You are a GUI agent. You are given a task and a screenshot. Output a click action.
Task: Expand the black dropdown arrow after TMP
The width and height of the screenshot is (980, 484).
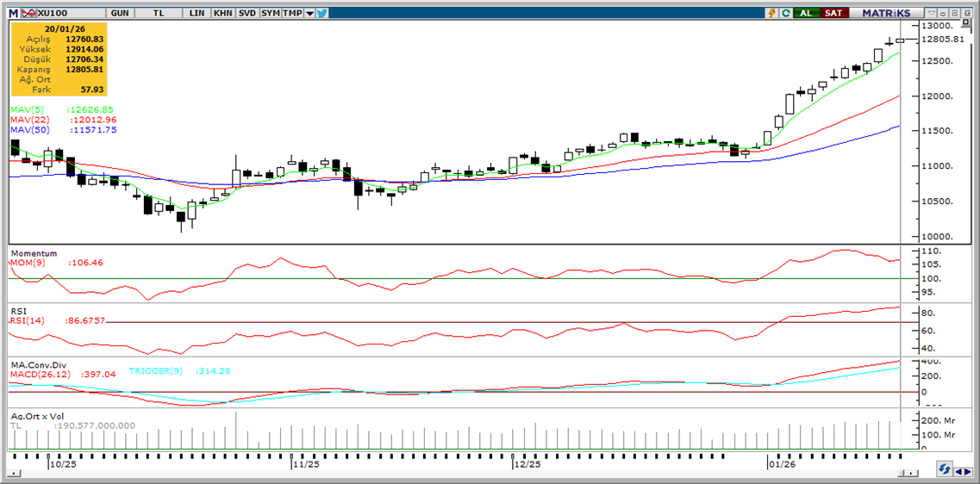(309, 13)
